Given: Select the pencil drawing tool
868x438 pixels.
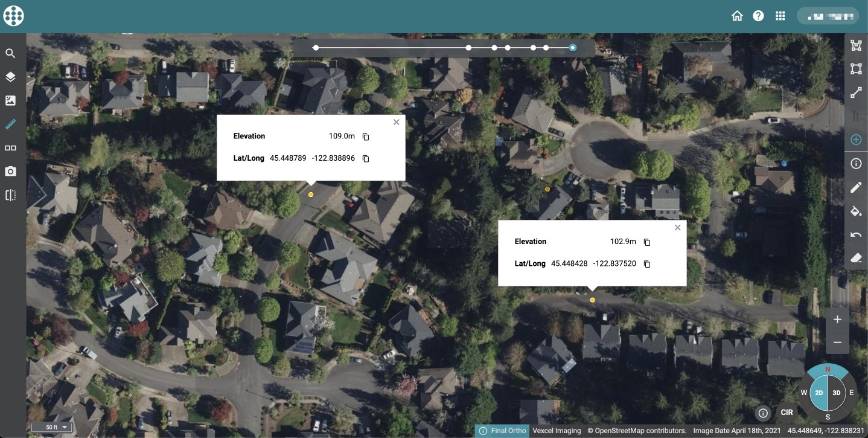Looking at the screenshot, I should click(855, 187).
